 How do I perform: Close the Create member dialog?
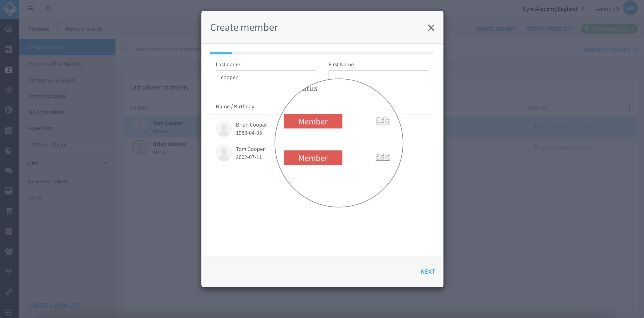pyautogui.click(x=431, y=27)
